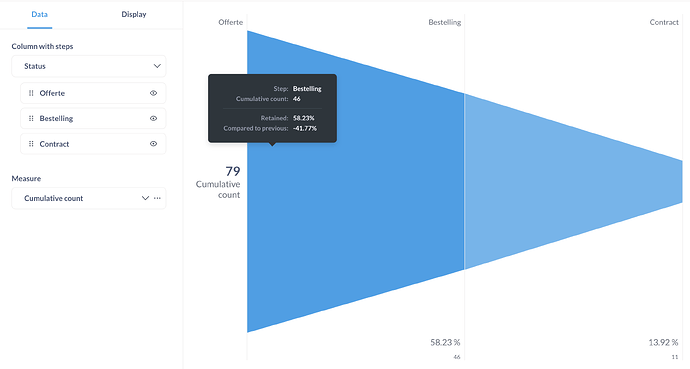Image resolution: width=690 pixels, height=369 pixels.
Task: Expand the Status column dropdown
Action: coord(89,66)
